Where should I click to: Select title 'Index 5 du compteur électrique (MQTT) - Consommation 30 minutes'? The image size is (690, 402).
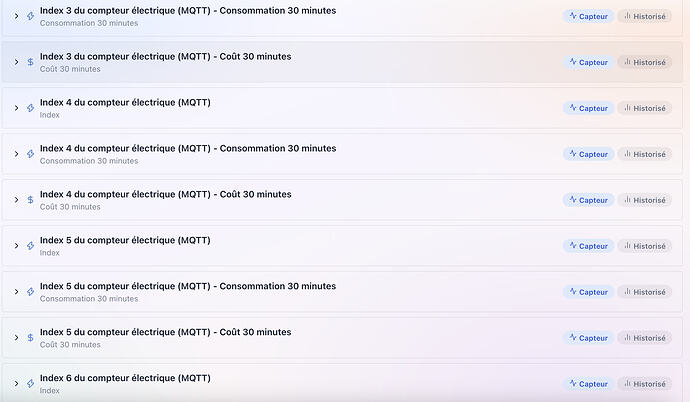(188, 286)
